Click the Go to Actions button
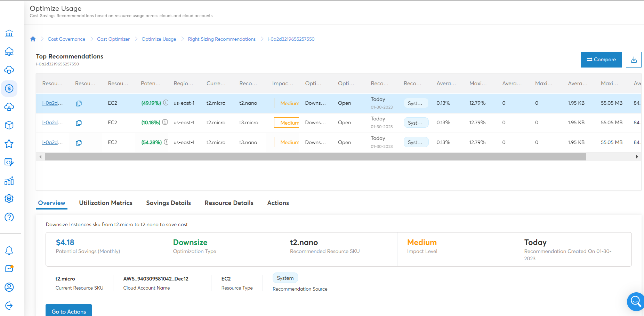The width and height of the screenshot is (644, 316). point(69,311)
